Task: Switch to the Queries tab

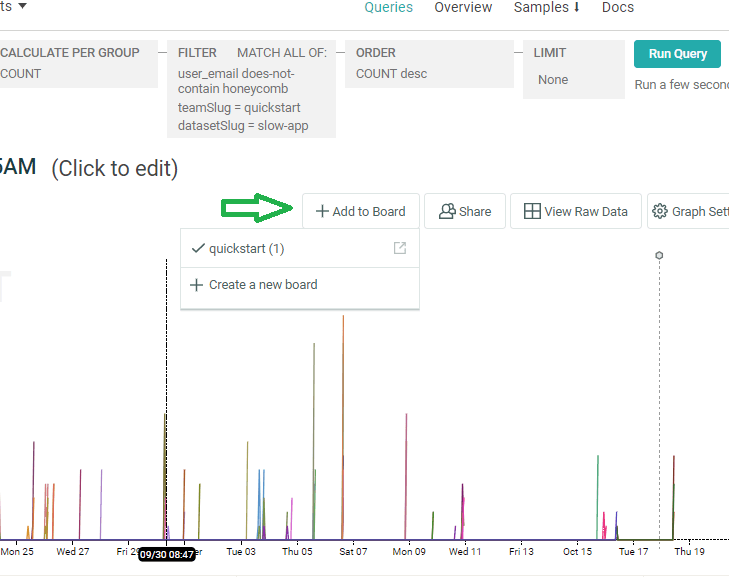Action: click(388, 8)
